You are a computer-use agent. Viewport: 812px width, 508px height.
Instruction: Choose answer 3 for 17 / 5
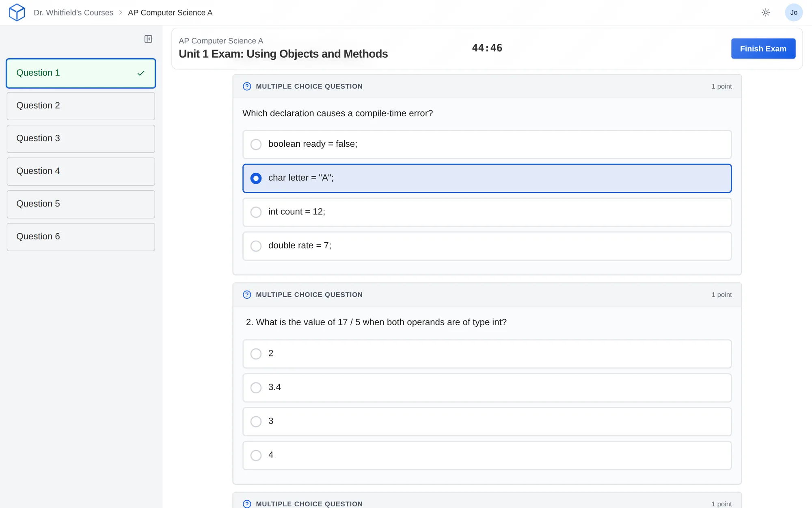tap(487, 421)
